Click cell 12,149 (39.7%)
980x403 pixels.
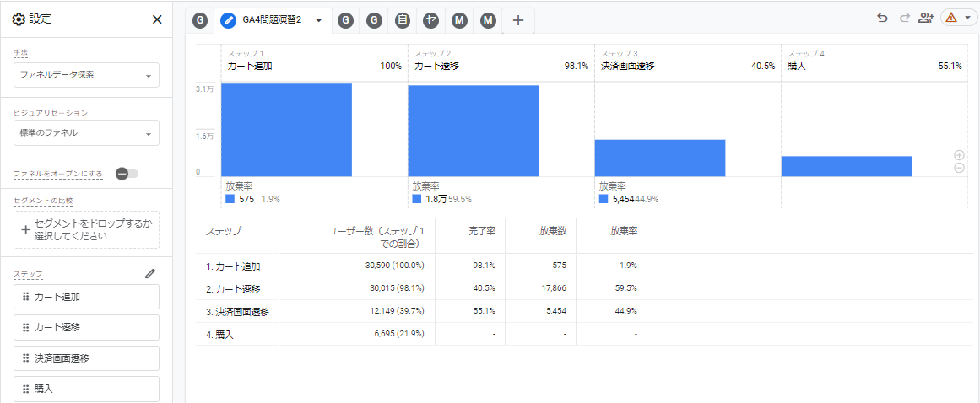tap(397, 311)
